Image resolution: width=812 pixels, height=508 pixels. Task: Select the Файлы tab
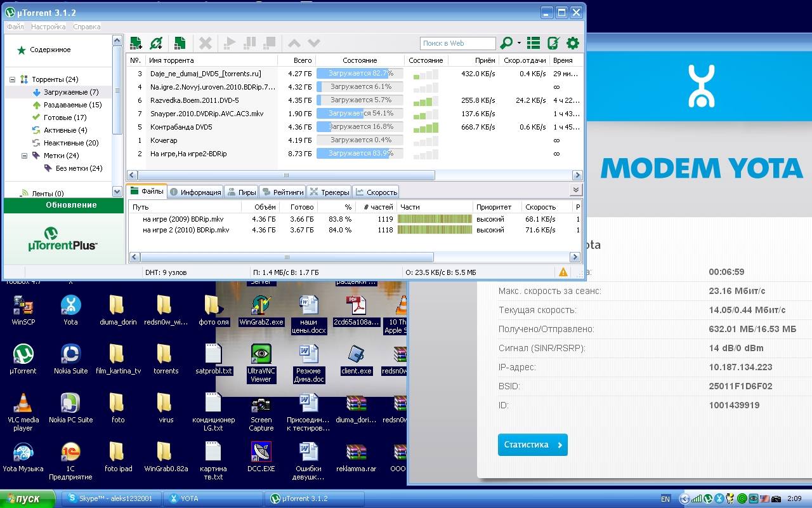(x=147, y=191)
